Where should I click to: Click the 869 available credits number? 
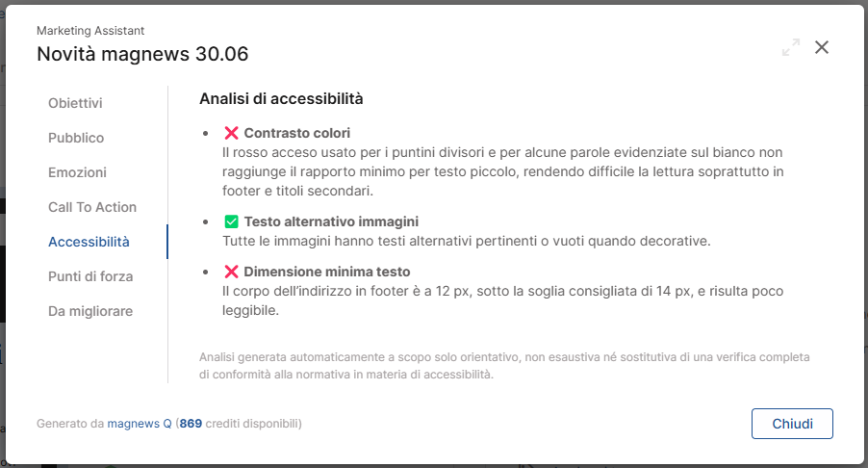[x=191, y=424]
